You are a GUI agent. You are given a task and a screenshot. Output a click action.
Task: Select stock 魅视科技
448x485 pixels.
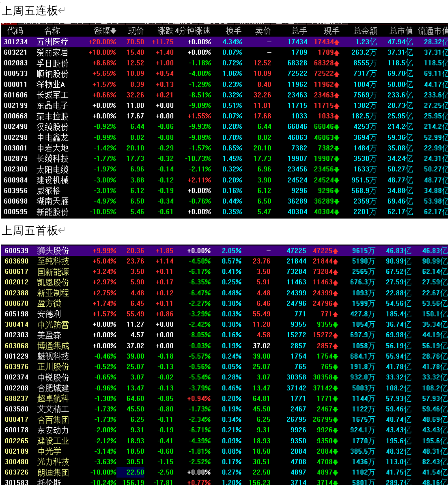[x=53, y=356]
